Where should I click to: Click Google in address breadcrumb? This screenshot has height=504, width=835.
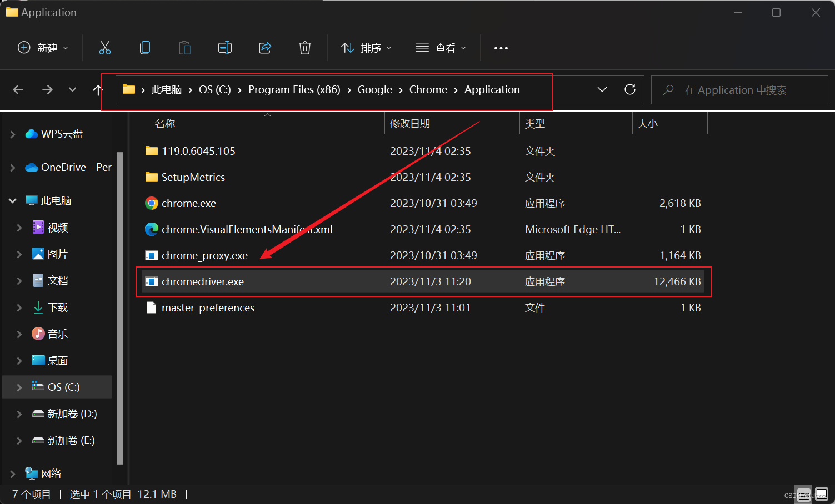(375, 89)
